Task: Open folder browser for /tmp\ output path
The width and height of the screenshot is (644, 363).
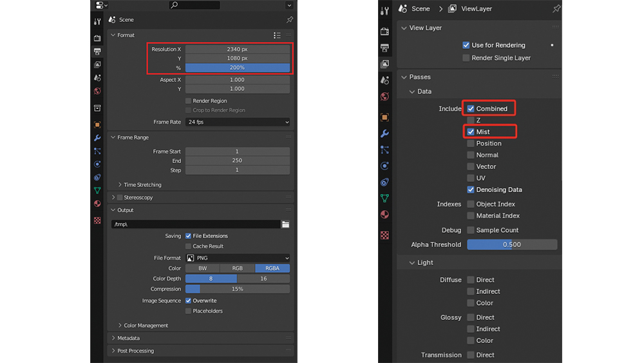Action: point(285,224)
